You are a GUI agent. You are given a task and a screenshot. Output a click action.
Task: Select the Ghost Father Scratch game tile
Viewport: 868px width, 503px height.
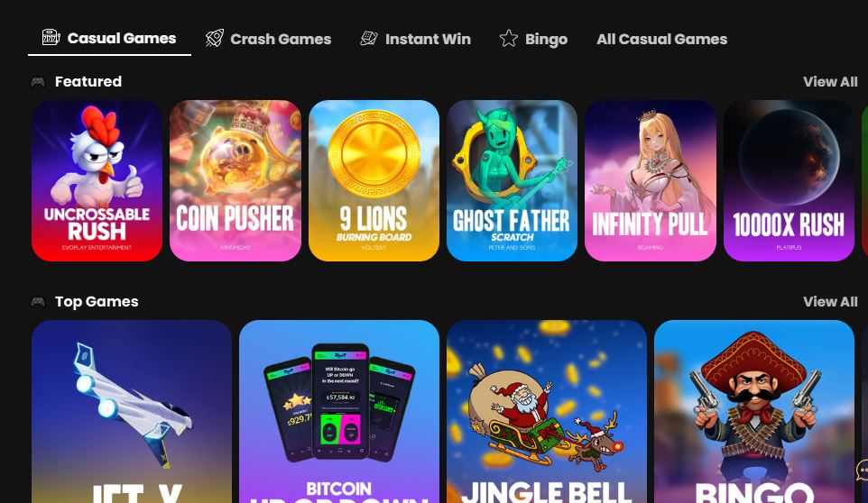click(x=512, y=181)
